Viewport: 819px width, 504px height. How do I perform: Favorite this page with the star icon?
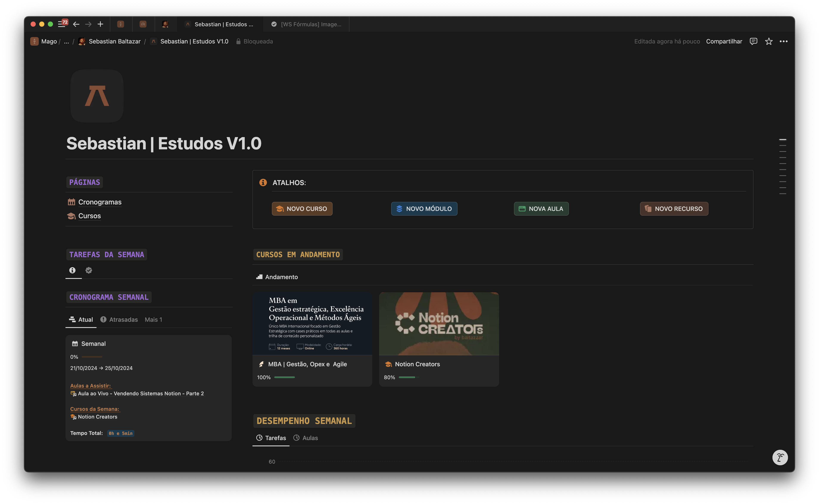(x=769, y=41)
